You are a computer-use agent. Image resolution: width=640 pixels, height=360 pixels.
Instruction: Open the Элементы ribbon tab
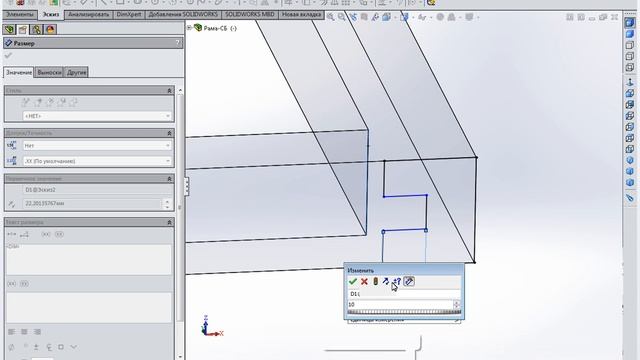point(19,15)
